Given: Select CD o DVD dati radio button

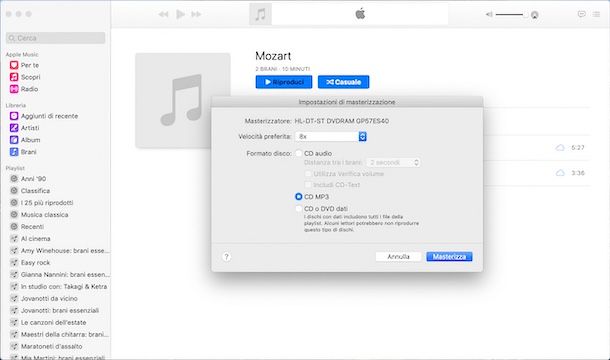Looking at the screenshot, I should [x=299, y=209].
